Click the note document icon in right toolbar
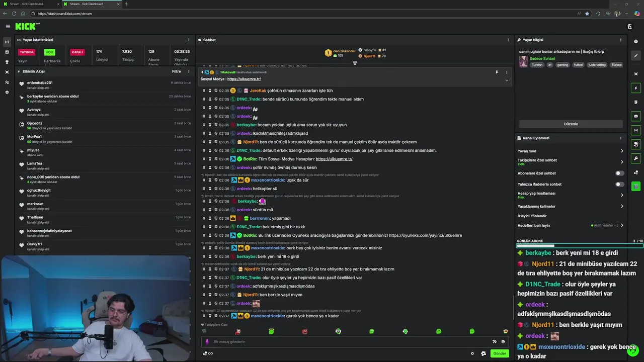The height and width of the screenshot is (362, 644). coord(636,102)
